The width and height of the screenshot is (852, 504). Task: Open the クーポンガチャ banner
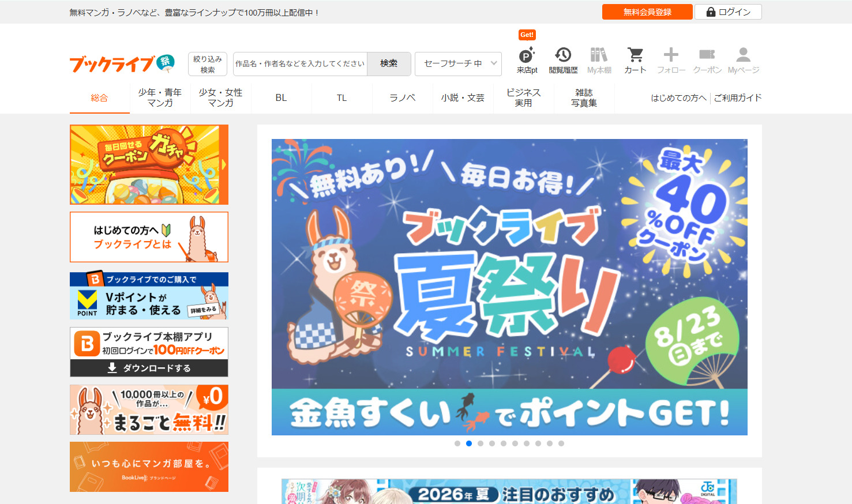[149, 164]
